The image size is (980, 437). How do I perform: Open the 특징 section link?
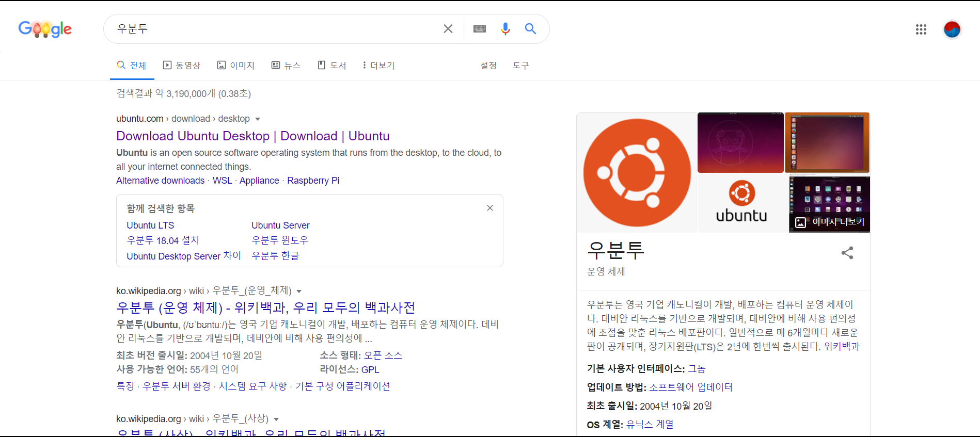pyautogui.click(x=125, y=386)
